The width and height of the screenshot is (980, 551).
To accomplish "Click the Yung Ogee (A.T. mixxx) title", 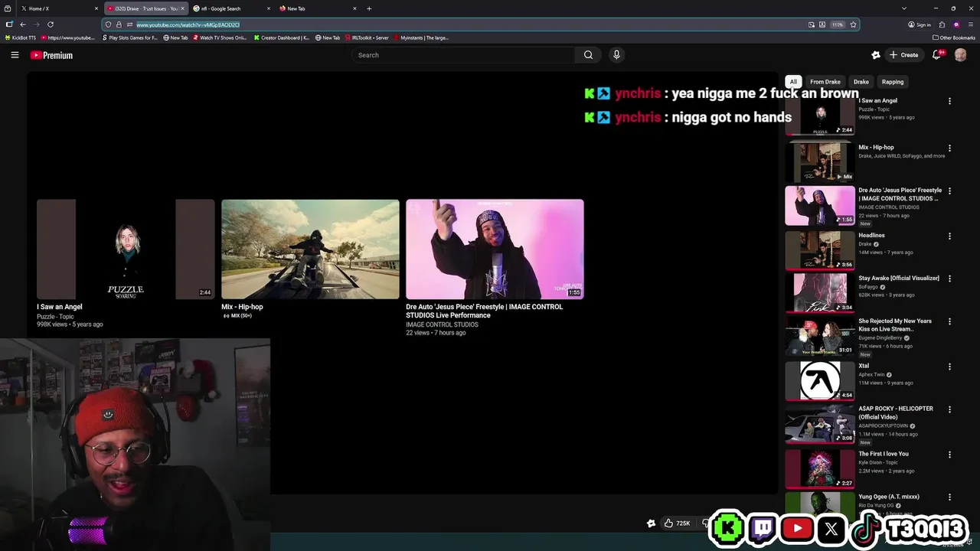I will [x=889, y=497].
